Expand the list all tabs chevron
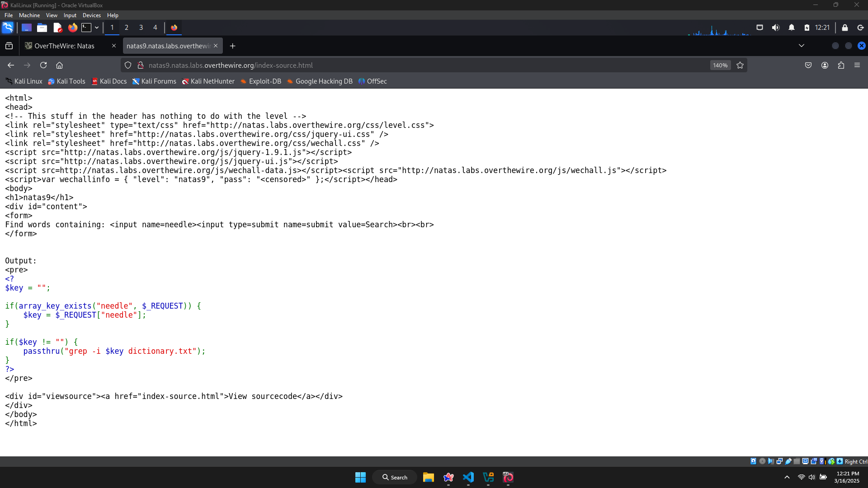This screenshot has height=488, width=868. pos(801,46)
